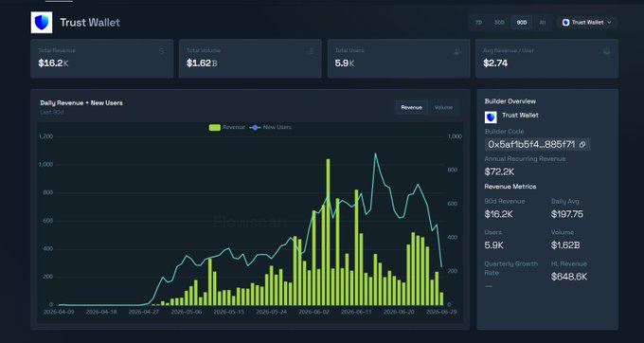Select the All time range

543,23
